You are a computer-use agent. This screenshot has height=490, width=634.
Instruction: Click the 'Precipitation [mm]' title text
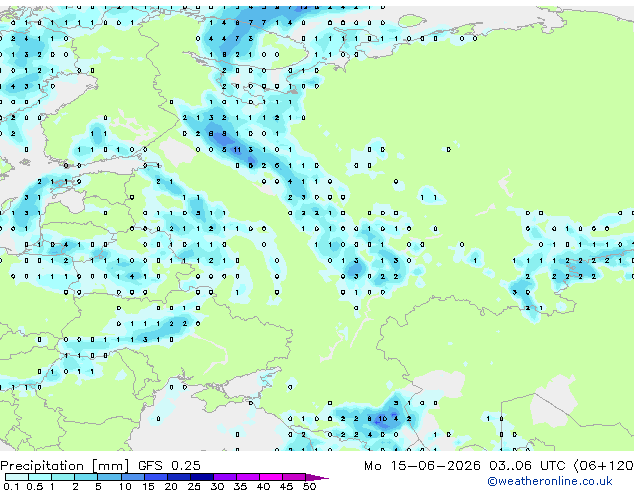[x=64, y=466]
